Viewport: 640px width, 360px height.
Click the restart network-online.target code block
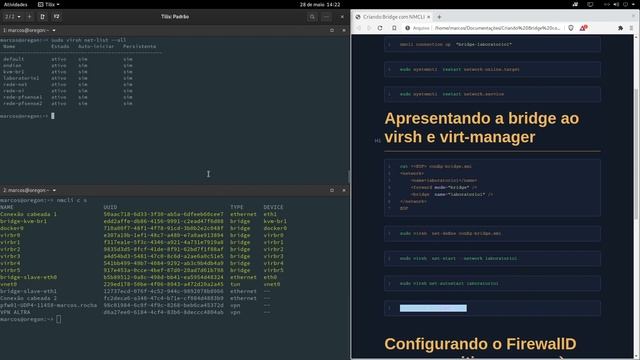point(492,69)
